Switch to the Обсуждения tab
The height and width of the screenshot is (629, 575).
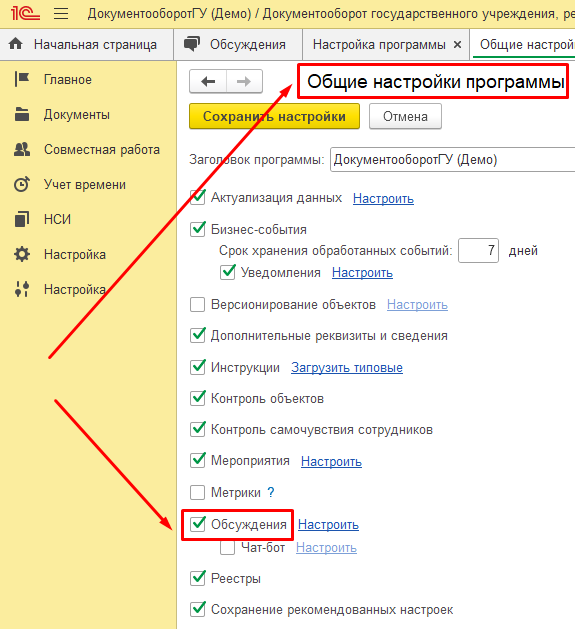(238, 44)
